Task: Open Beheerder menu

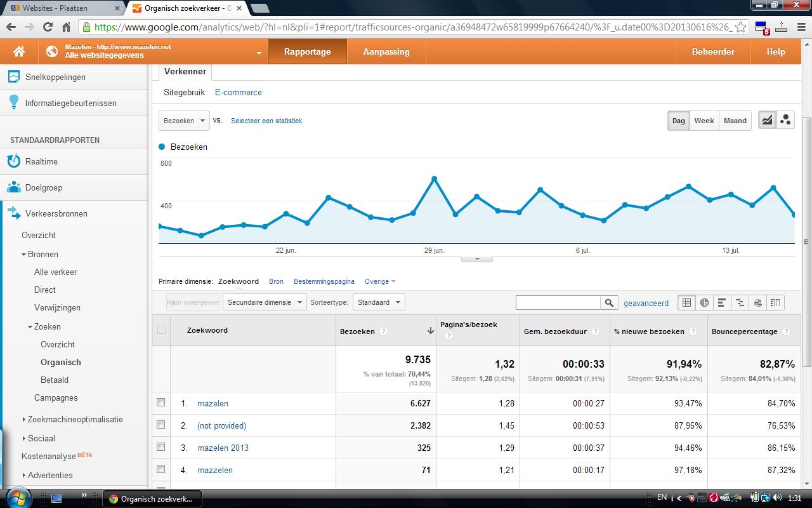Action: tap(713, 51)
